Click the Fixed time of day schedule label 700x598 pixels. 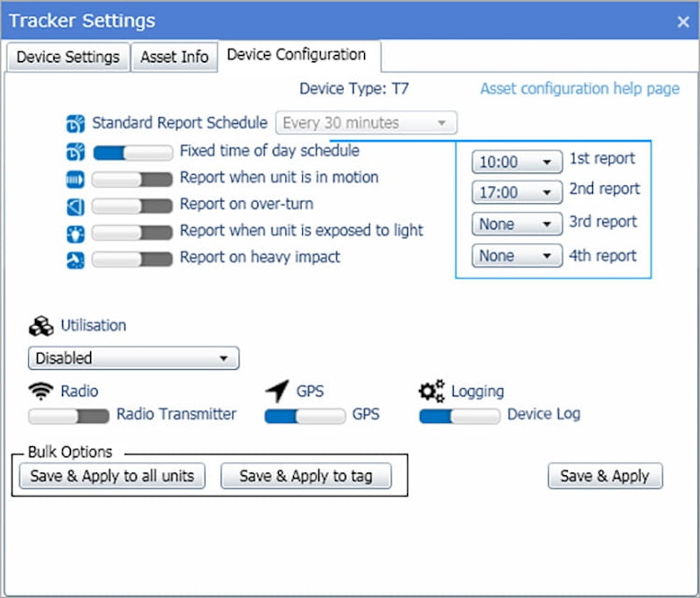click(x=269, y=150)
